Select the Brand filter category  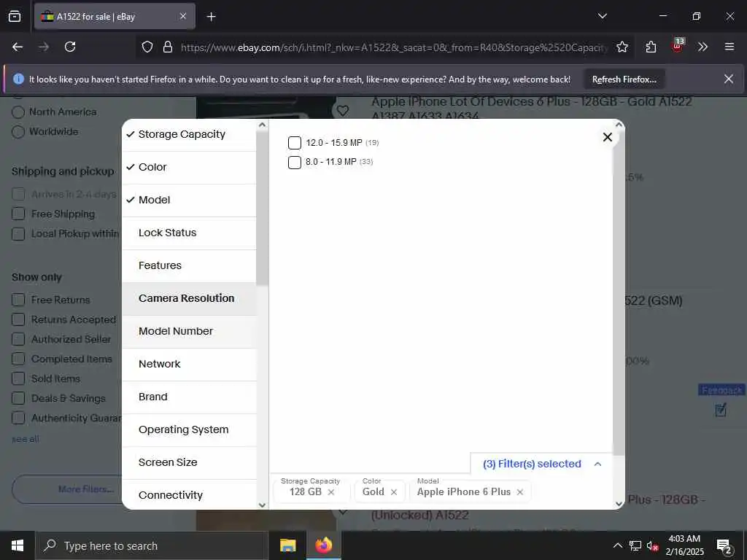click(x=189, y=397)
